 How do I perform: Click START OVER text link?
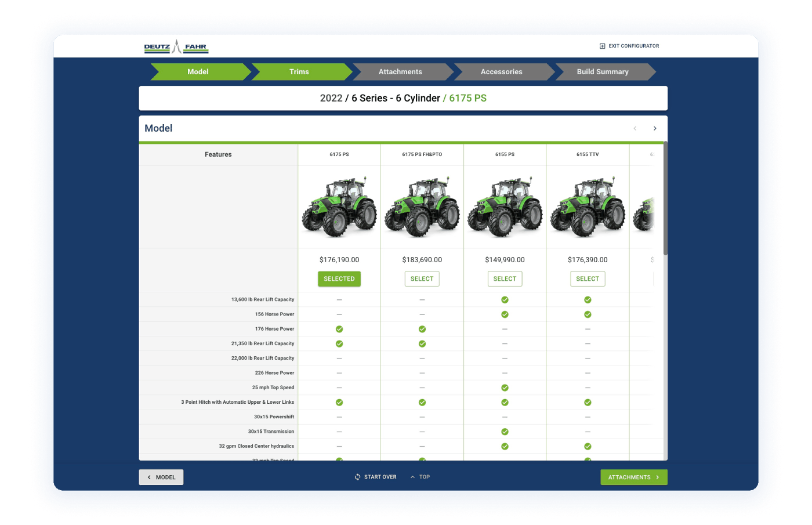coord(380,477)
